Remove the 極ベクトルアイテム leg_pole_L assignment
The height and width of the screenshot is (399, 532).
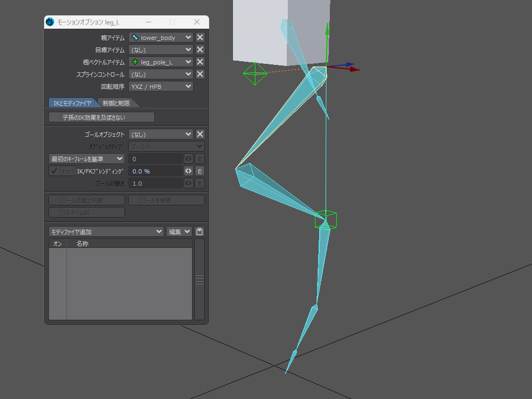pos(200,62)
